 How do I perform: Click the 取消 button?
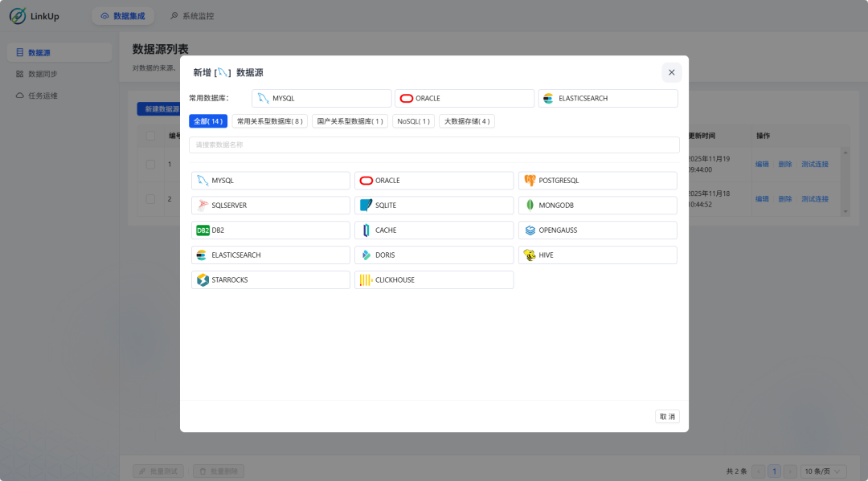point(667,417)
